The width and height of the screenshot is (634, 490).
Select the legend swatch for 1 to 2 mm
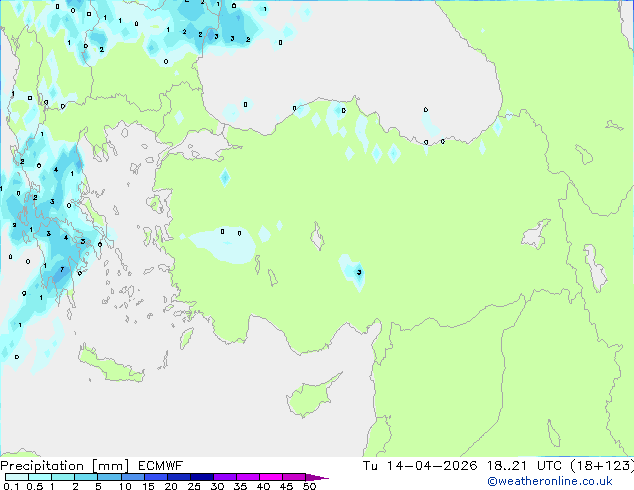63,477
